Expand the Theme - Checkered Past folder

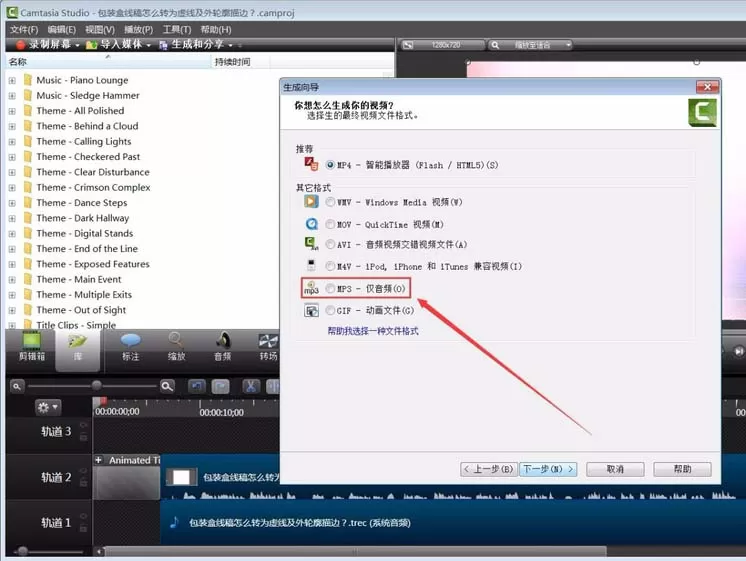coord(12,157)
